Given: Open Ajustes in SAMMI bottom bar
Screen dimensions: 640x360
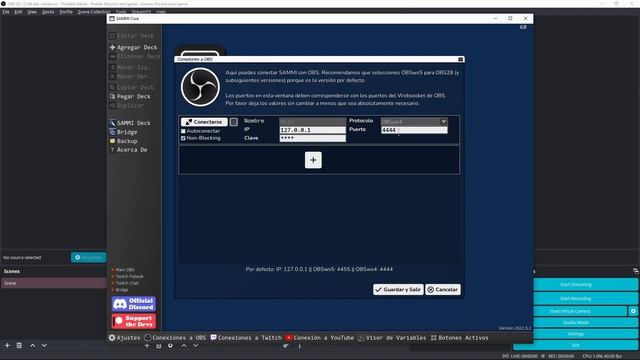Looking at the screenshot, I should (124, 338).
